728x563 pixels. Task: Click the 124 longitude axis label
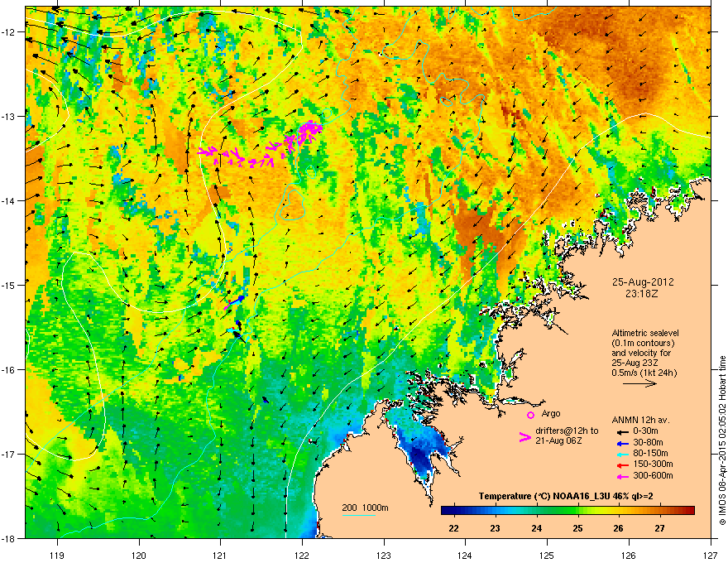(x=465, y=555)
